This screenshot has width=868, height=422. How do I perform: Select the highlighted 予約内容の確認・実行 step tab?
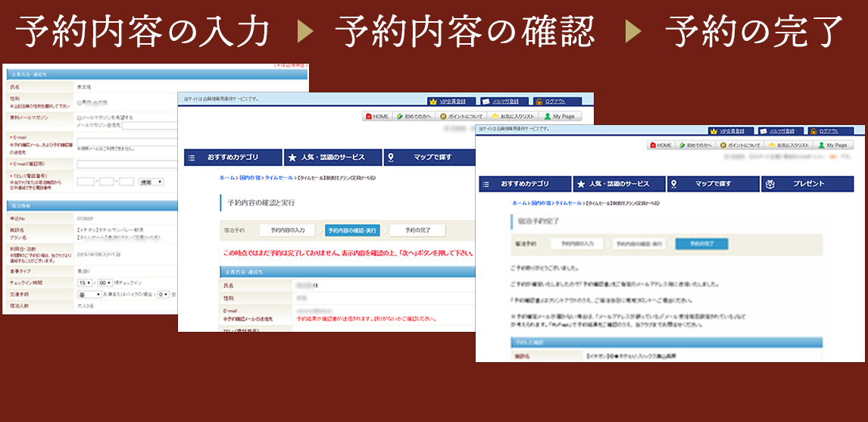[x=352, y=230]
